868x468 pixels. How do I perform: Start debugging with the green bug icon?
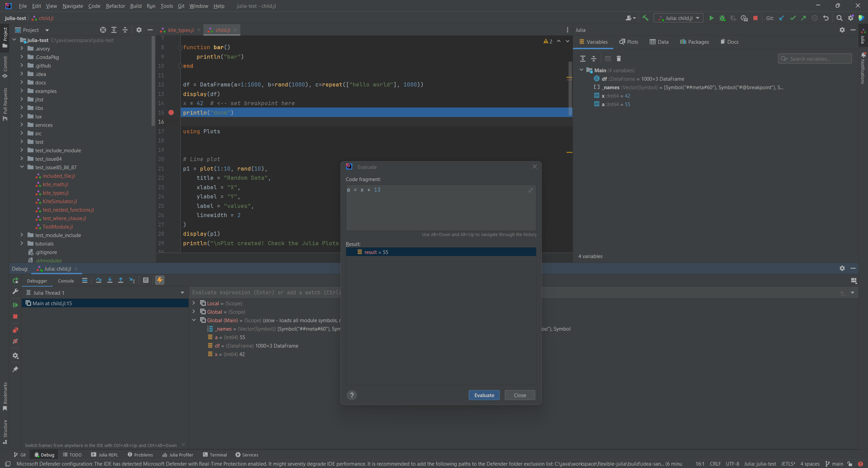click(722, 18)
